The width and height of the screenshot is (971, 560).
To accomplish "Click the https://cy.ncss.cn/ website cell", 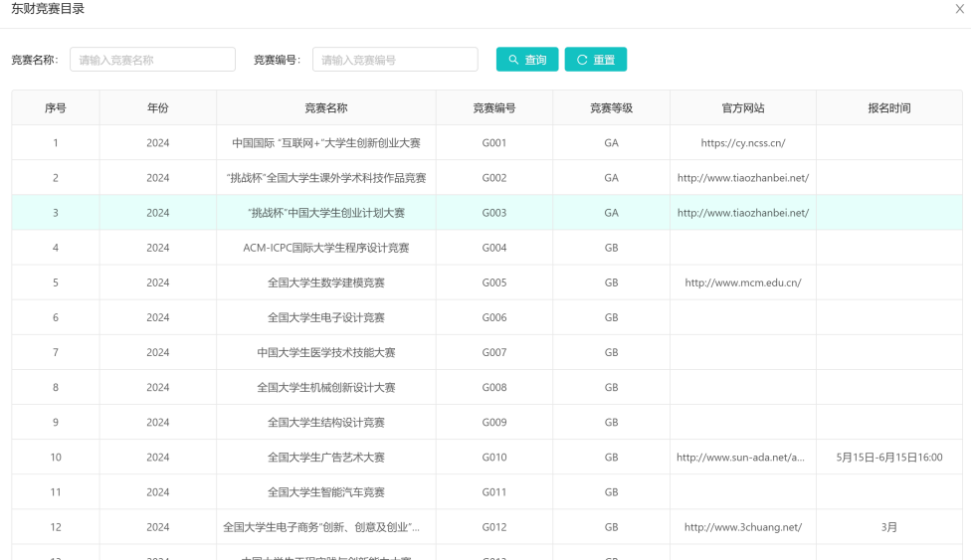I will (x=743, y=142).
